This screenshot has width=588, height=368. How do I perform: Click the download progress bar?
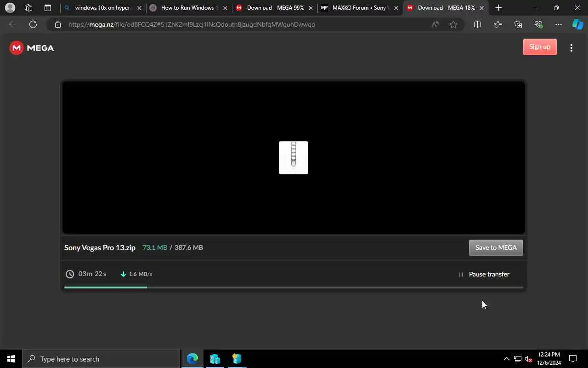tap(294, 287)
